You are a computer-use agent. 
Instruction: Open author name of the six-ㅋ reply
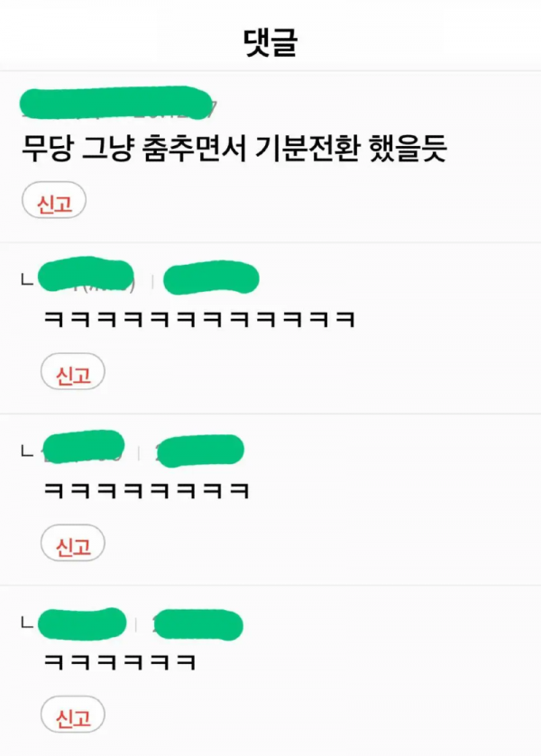(x=82, y=624)
